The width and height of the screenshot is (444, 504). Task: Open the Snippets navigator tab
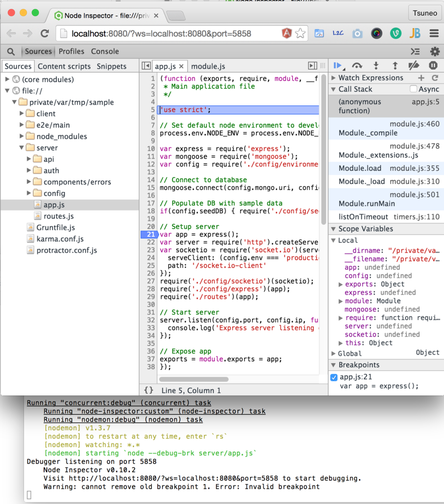tap(112, 66)
